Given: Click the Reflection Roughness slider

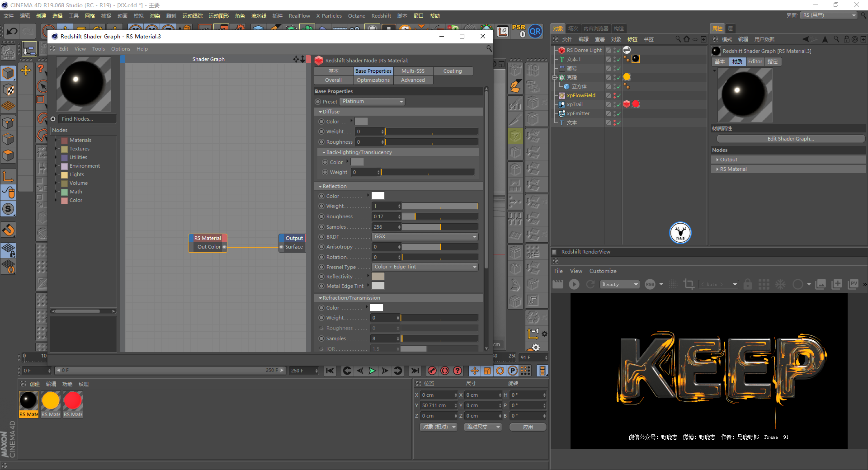Looking at the screenshot, I should 440,216.
